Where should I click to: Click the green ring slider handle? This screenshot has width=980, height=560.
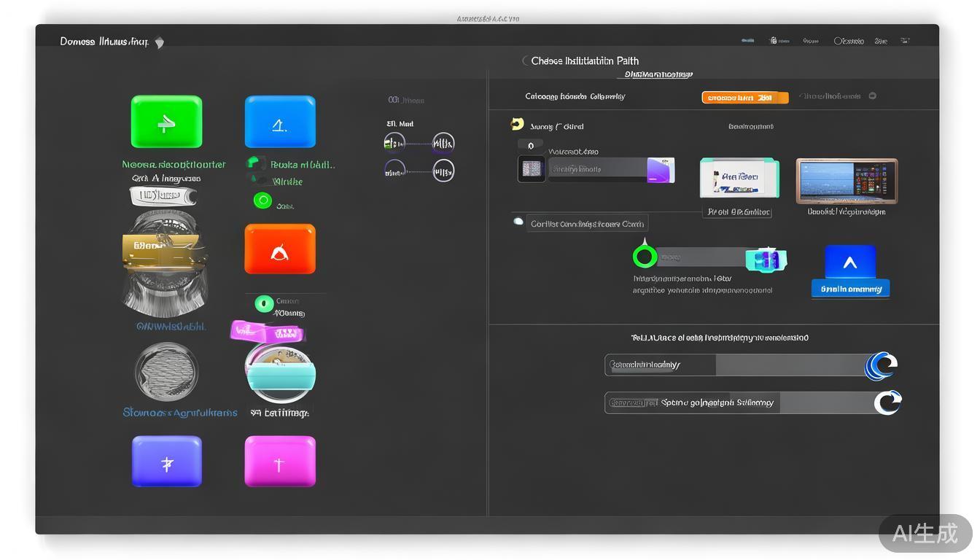click(x=645, y=257)
